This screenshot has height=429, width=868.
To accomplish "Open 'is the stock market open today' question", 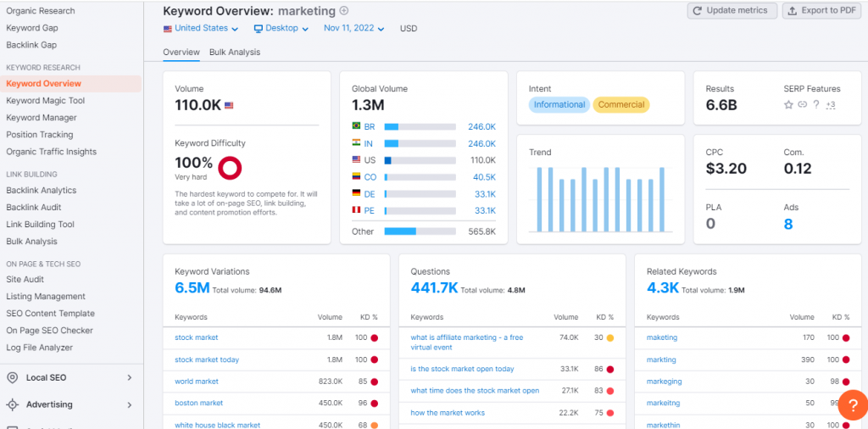I will coord(462,369).
